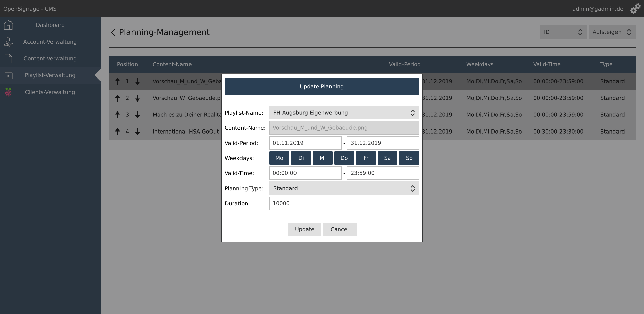
Task: Disable the Sa weekday selection
Action: pos(387,158)
